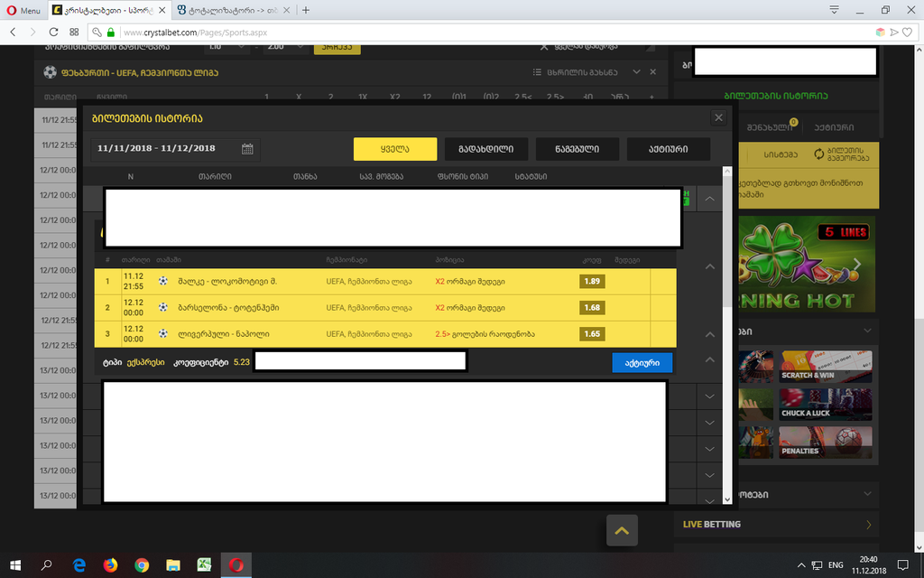The width and height of the screenshot is (924, 578).
Task: Click soccer ball icon of ლივერპული row
Action: [x=163, y=333]
